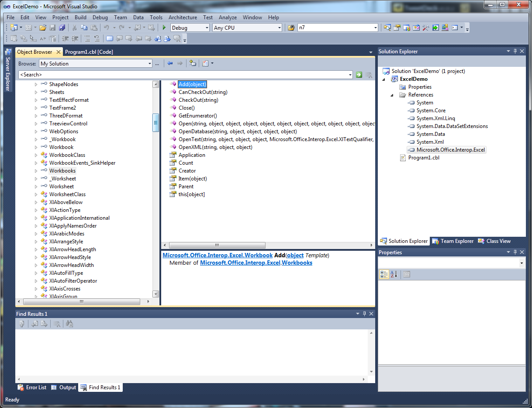Select the OpenXML member in list
Image resolution: width=532 pixels, height=408 pixels.
click(215, 147)
